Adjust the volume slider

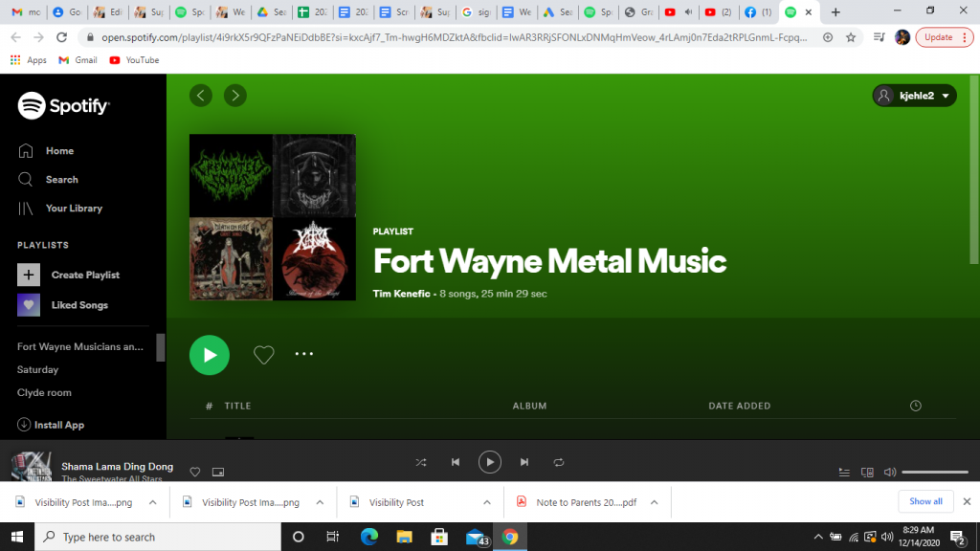pyautogui.click(x=935, y=473)
